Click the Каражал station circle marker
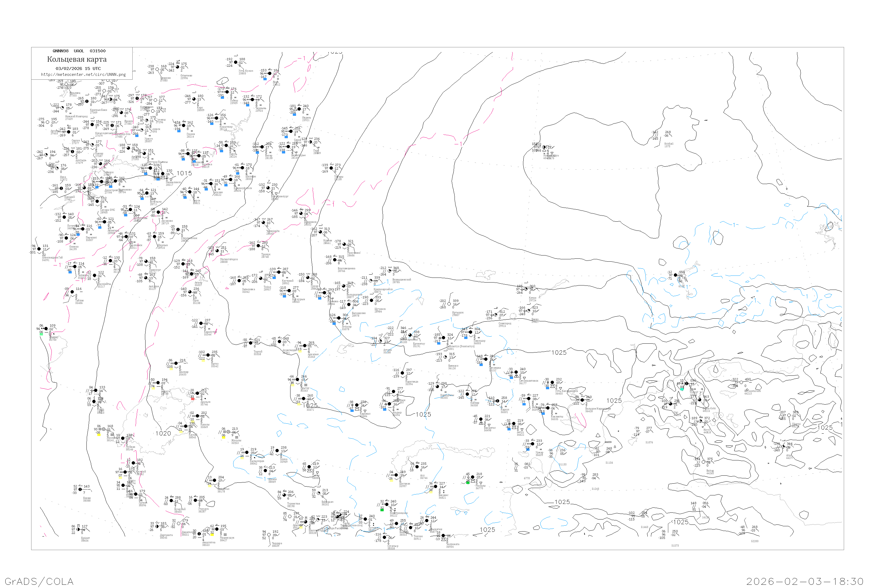This screenshot has height=588, width=882. click(x=357, y=405)
